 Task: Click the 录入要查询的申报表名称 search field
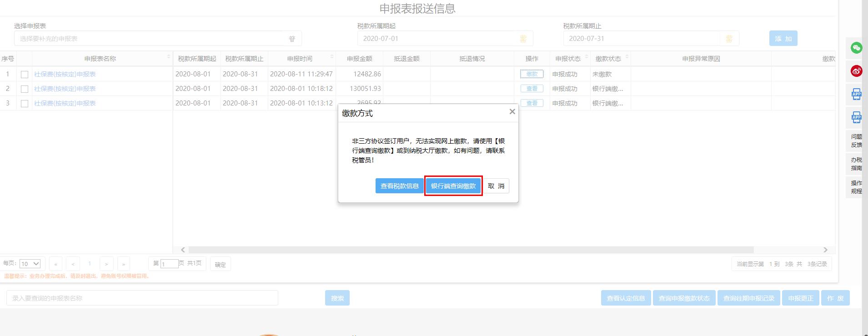coord(142,298)
